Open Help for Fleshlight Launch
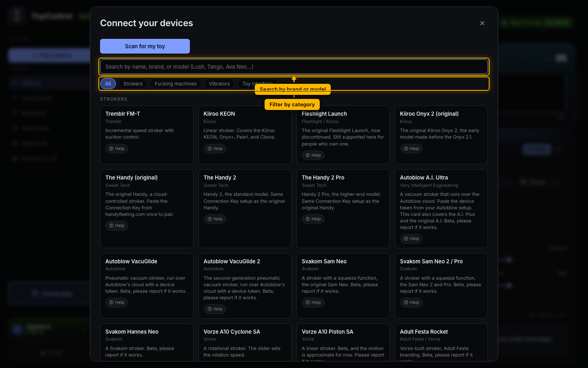 pos(313,155)
